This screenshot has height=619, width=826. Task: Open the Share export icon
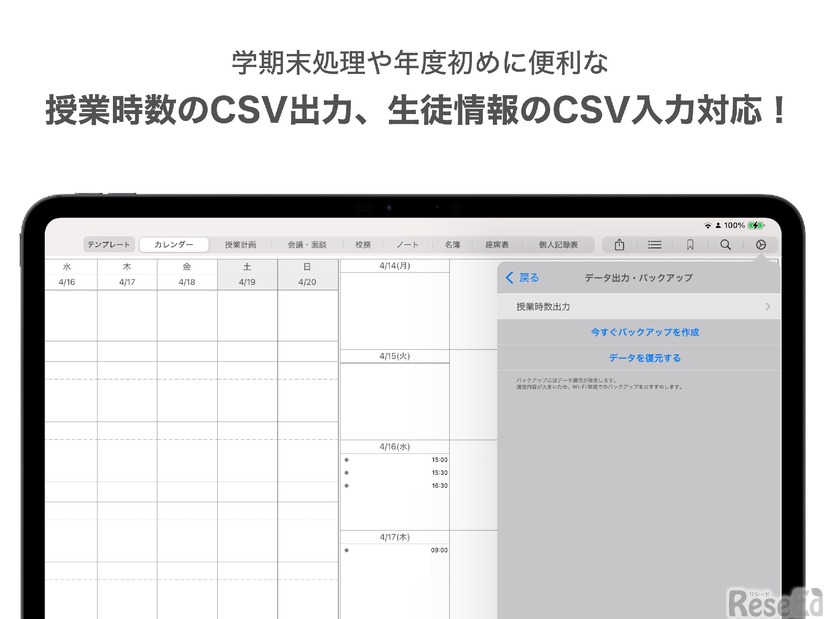click(620, 245)
